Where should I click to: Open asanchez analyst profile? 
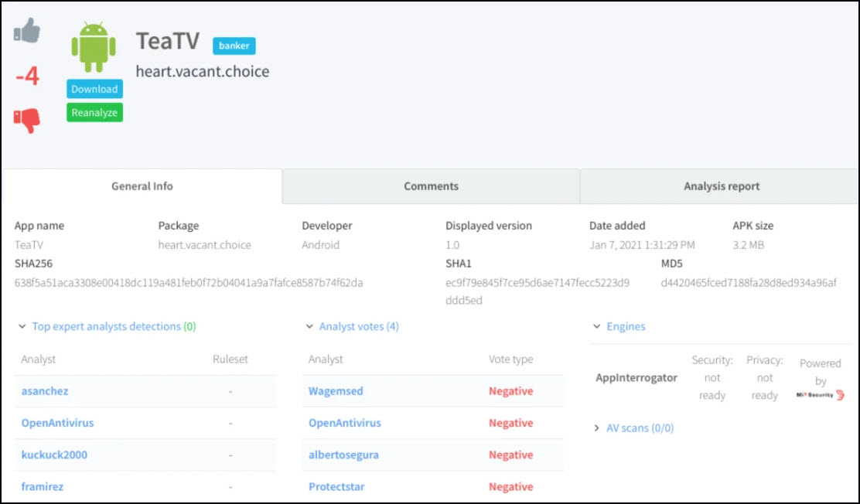[45, 391]
